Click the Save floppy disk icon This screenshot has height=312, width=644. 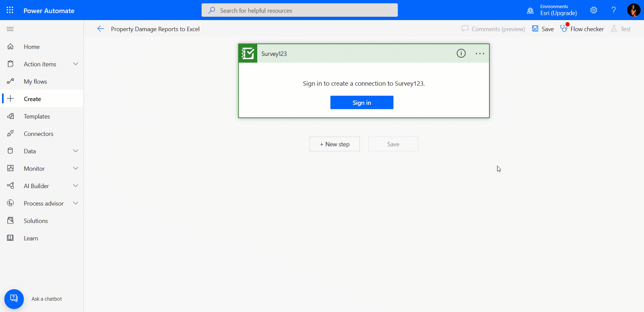pos(535,29)
